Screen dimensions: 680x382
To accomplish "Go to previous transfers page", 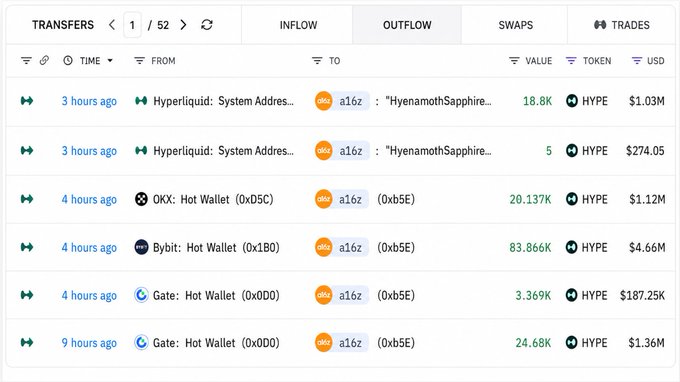I will tap(112, 25).
